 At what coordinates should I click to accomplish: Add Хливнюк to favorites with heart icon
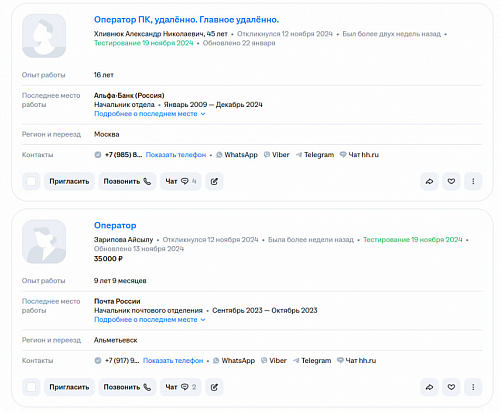[x=451, y=181]
